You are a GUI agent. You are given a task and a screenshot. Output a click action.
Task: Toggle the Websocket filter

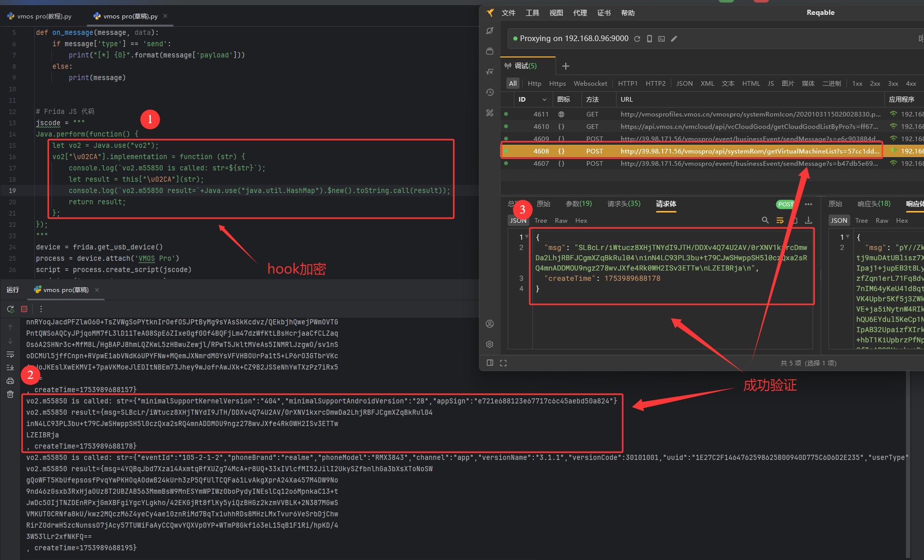point(590,83)
